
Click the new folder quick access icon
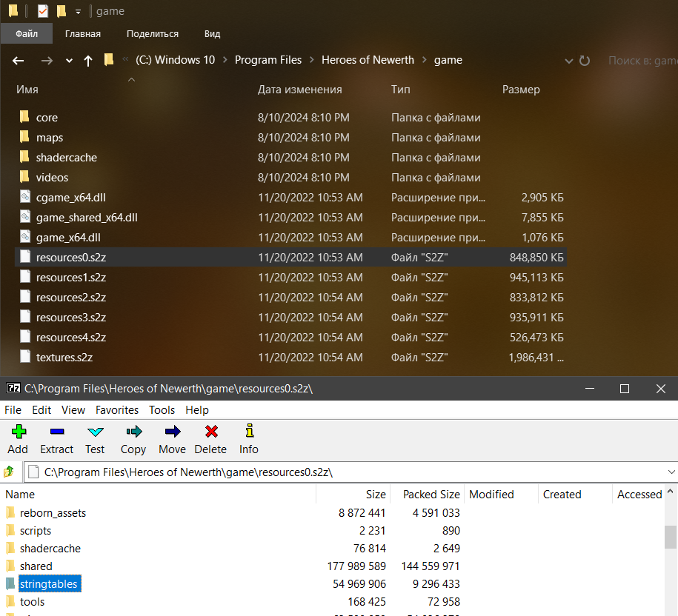coord(61,11)
